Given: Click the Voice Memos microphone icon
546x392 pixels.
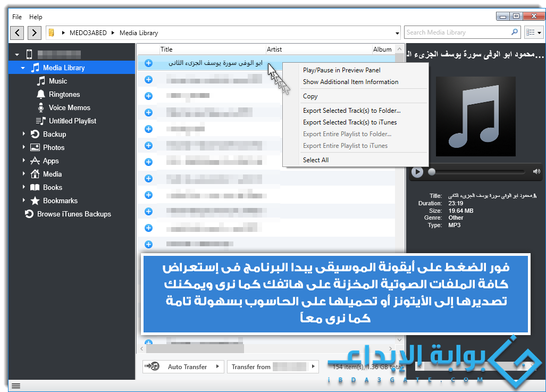Looking at the screenshot, I should tap(41, 107).
